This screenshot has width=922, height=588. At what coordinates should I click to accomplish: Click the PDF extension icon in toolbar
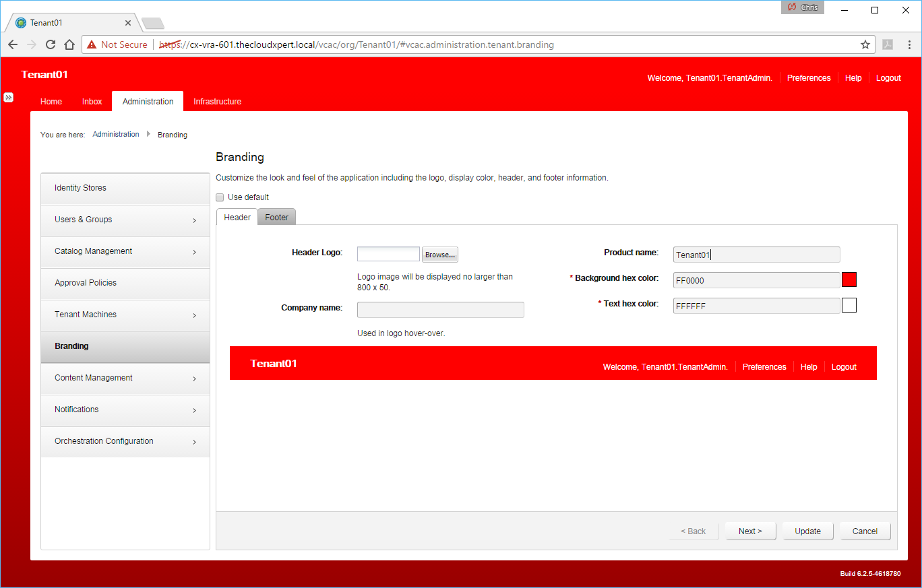[888, 44]
